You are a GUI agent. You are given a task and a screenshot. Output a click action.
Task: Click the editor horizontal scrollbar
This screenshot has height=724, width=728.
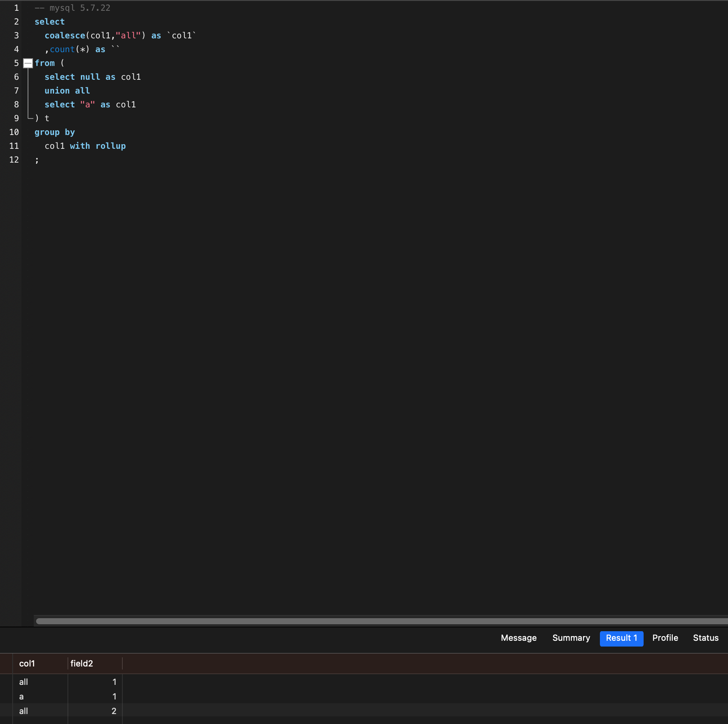382,621
